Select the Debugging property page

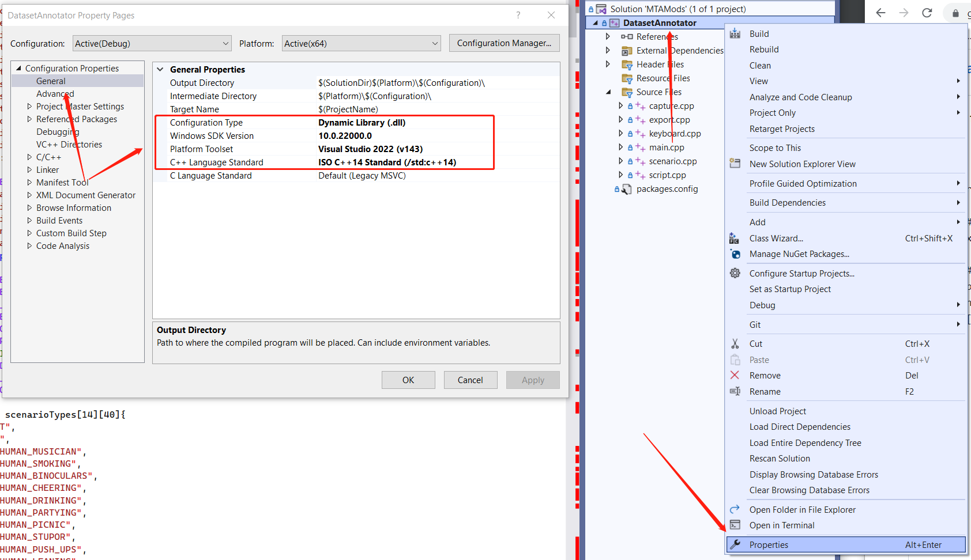tap(58, 131)
